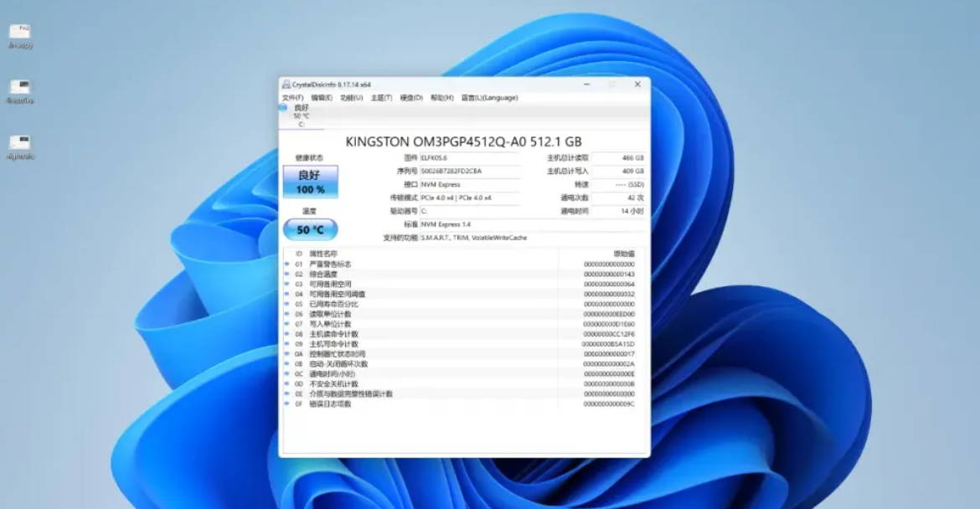Click the CrystalDiskInfo title bar app icon

click(286, 85)
